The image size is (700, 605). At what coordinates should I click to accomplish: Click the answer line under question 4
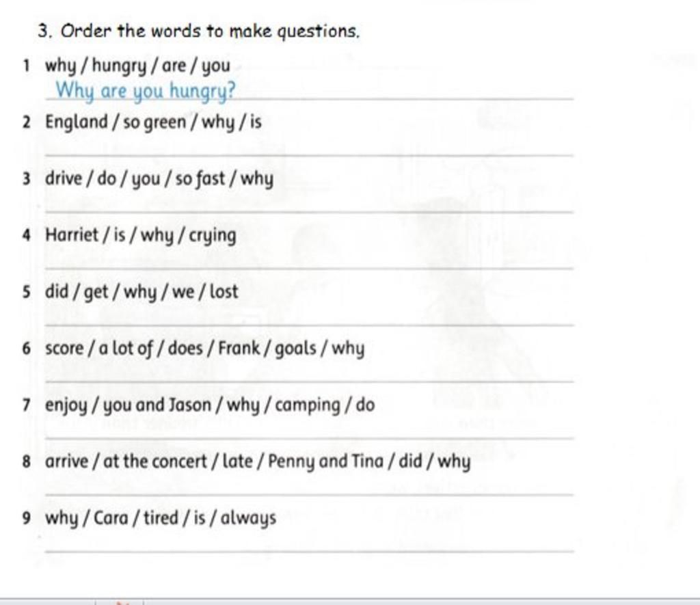(310, 269)
